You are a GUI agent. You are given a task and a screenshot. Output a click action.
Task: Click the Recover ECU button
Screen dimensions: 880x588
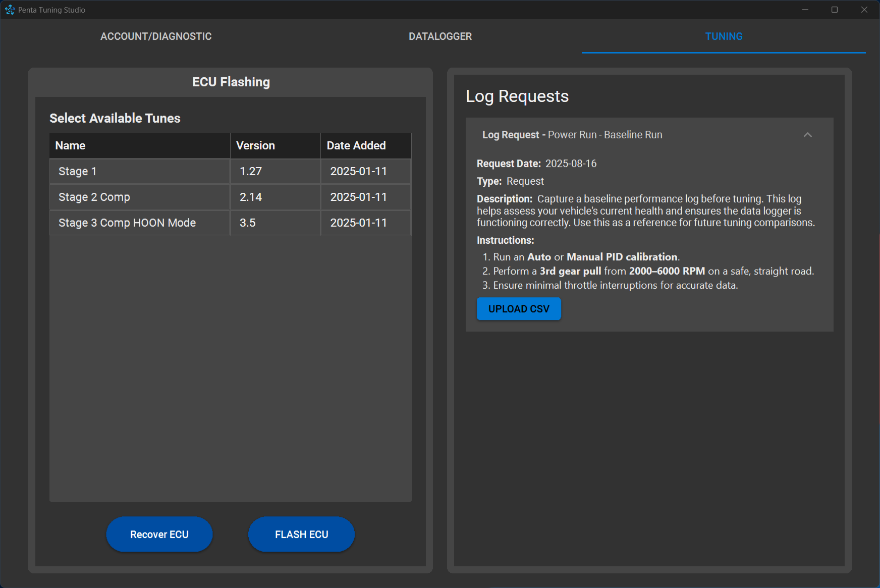click(x=159, y=534)
